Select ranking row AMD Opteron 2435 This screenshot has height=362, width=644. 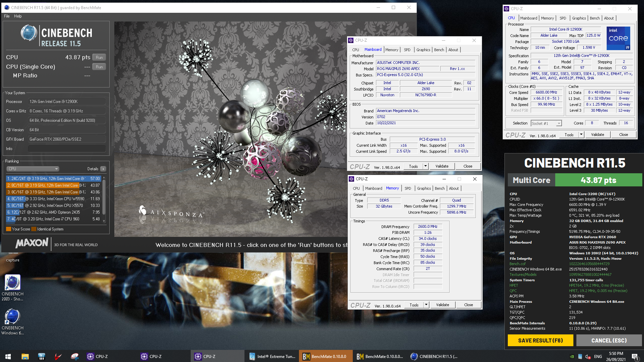click(x=54, y=212)
